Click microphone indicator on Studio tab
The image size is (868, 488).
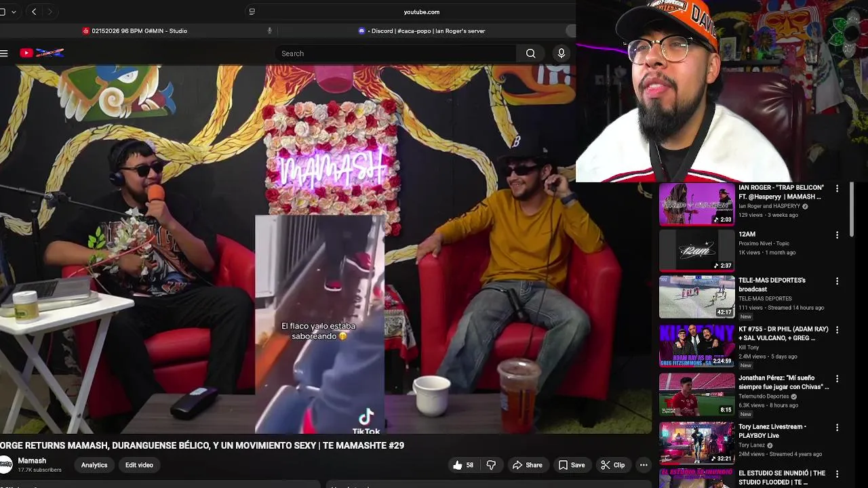[x=269, y=30]
